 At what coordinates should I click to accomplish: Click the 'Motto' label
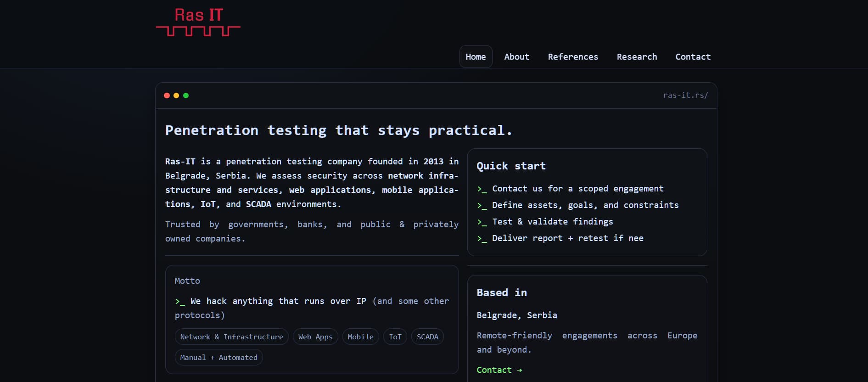pos(187,281)
